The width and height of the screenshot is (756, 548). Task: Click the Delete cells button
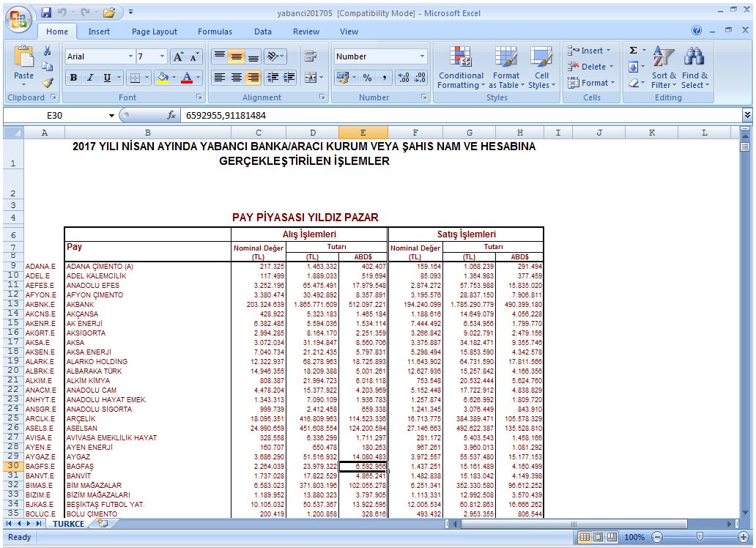[x=590, y=67]
